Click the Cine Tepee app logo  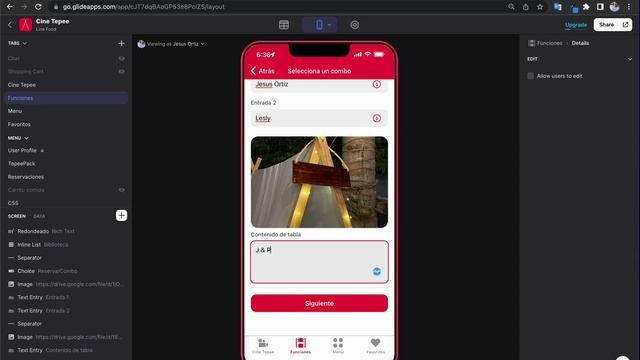coord(25,25)
